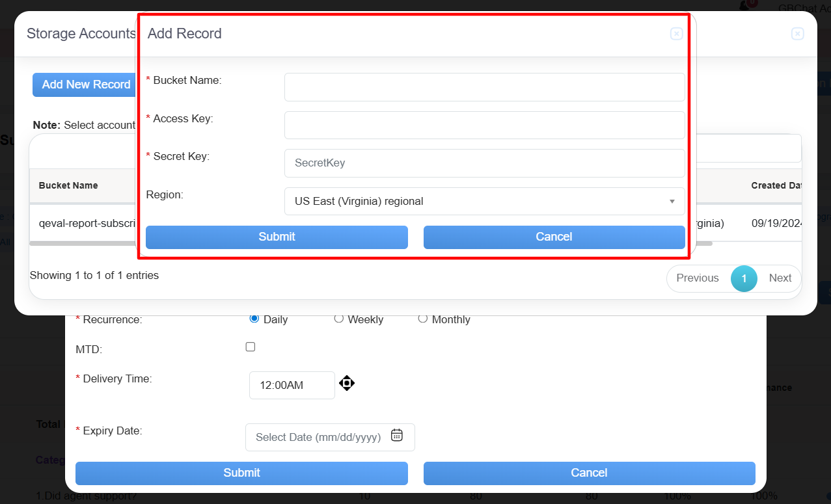Click the notification bell icon
Image resolution: width=831 pixels, height=504 pixels.
click(x=745, y=6)
